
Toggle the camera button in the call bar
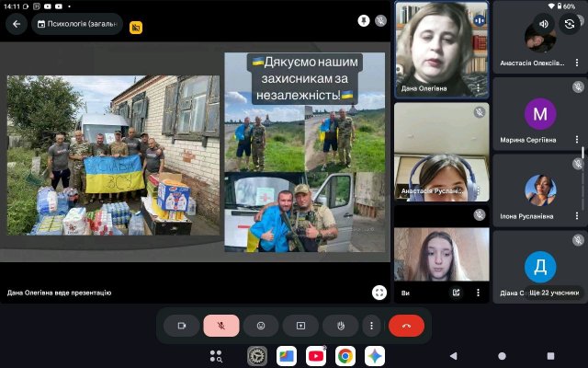point(182,326)
